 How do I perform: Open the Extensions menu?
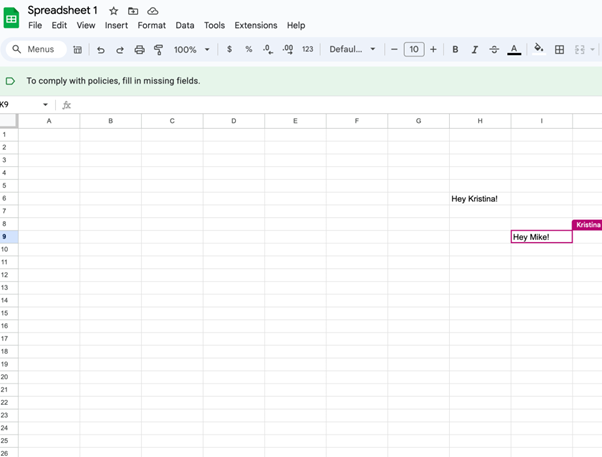pyautogui.click(x=255, y=25)
